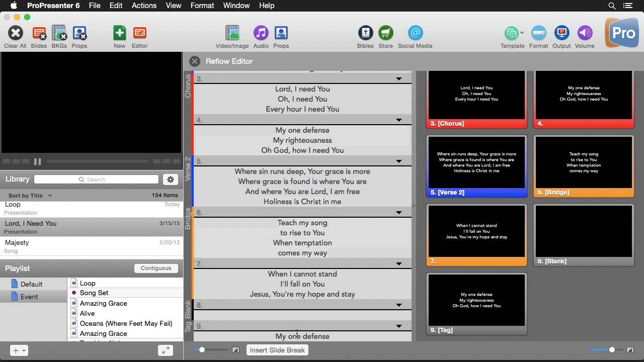Expand slide 7 dropdown arrow in reflow list
This screenshot has height=362, width=644.
click(x=398, y=264)
